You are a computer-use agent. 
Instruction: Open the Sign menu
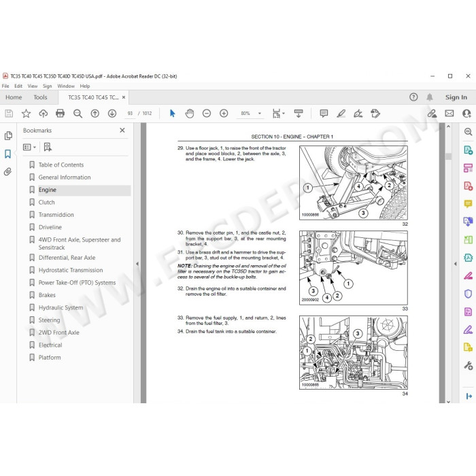pyautogui.click(x=48, y=86)
